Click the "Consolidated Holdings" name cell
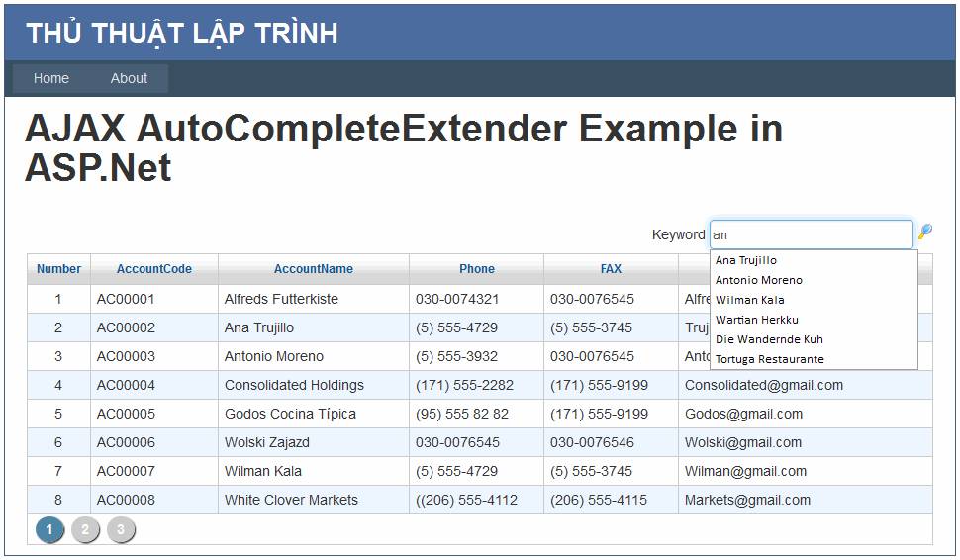 coord(314,385)
